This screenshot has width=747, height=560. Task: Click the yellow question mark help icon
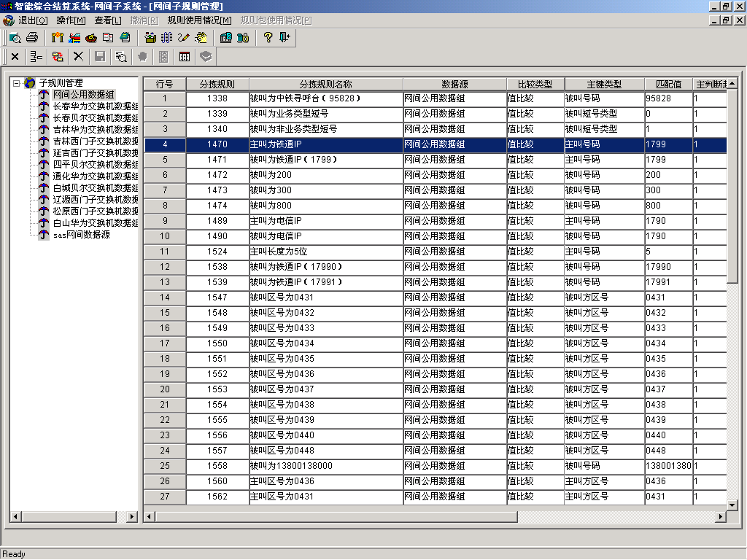click(x=268, y=37)
